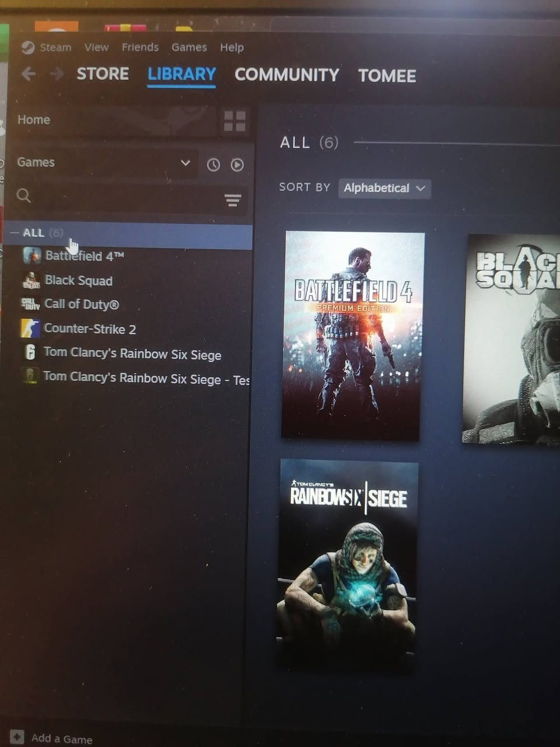The height and width of the screenshot is (747, 560).
Task: Collapse the ALL games section
Action: [x=15, y=233]
